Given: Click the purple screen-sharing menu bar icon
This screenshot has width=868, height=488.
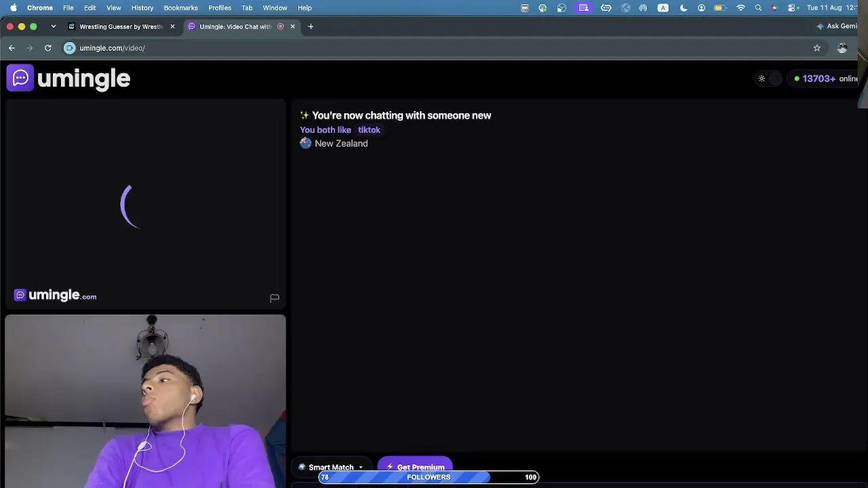Looking at the screenshot, I should coord(583,7).
